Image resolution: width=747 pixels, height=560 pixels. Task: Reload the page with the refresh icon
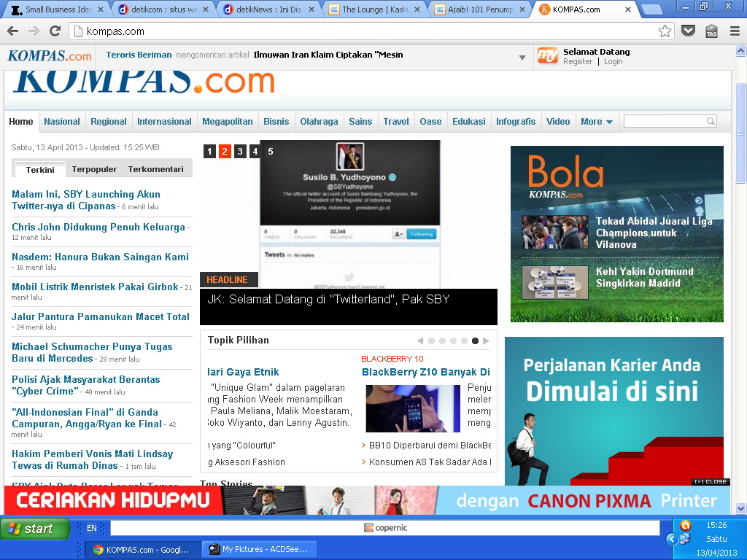(55, 31)
